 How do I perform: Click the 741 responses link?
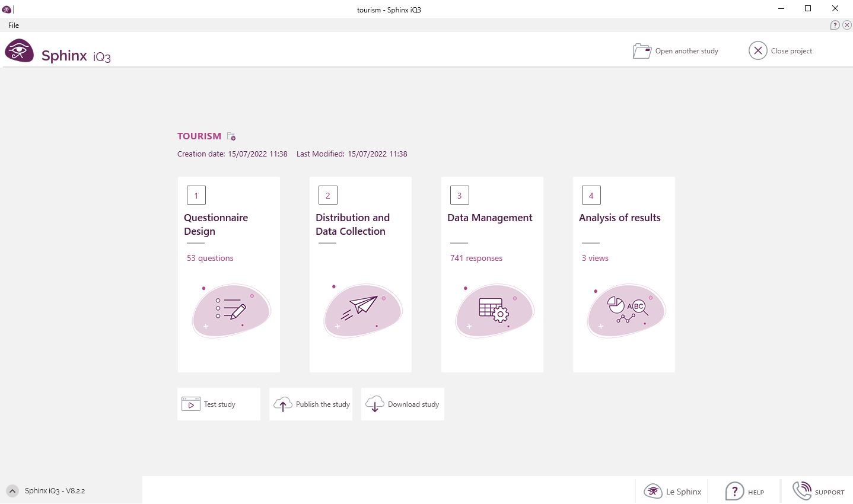click(x=476, y=258)
